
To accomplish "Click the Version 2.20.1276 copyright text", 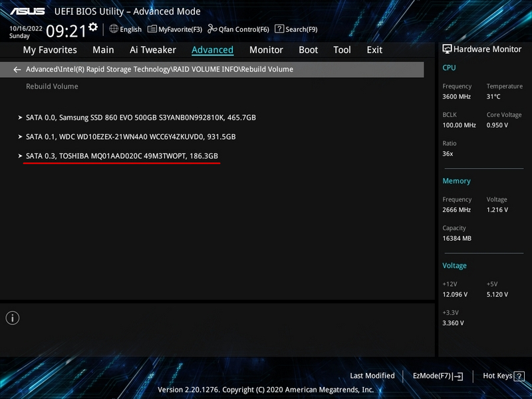I will coord(265,390).
